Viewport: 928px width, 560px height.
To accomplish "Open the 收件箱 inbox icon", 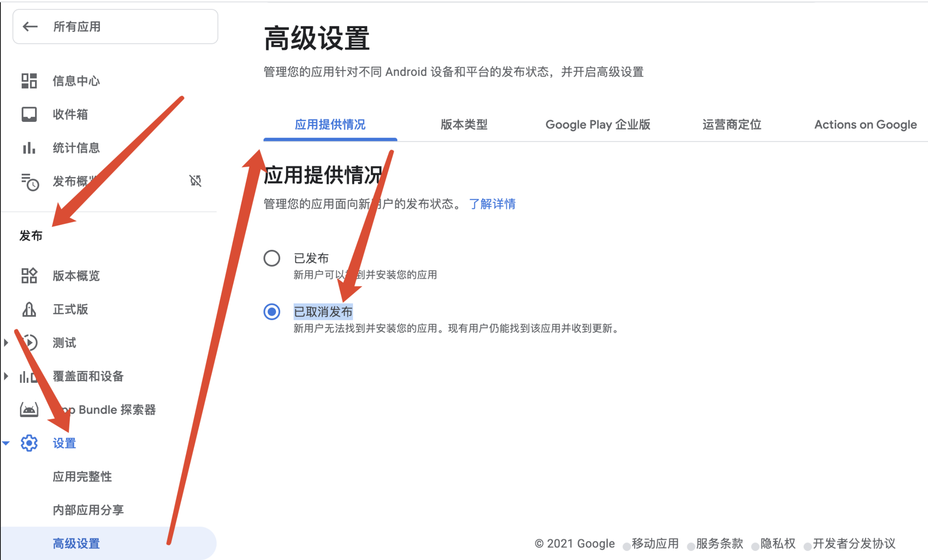I will (x=29, y=114).
